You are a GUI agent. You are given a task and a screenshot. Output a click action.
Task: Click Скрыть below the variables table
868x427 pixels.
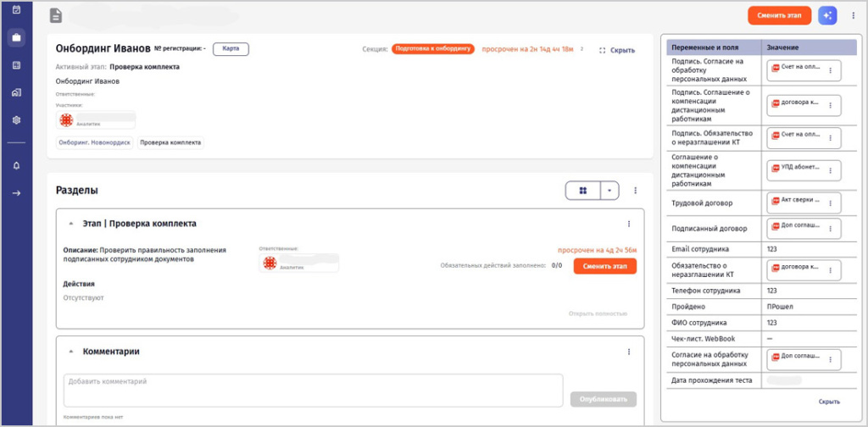[829, 402]
